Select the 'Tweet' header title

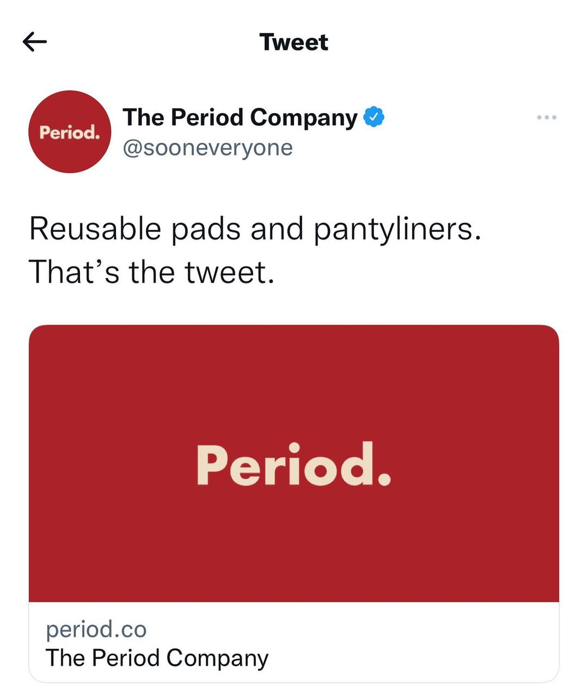tap(294, 42)
